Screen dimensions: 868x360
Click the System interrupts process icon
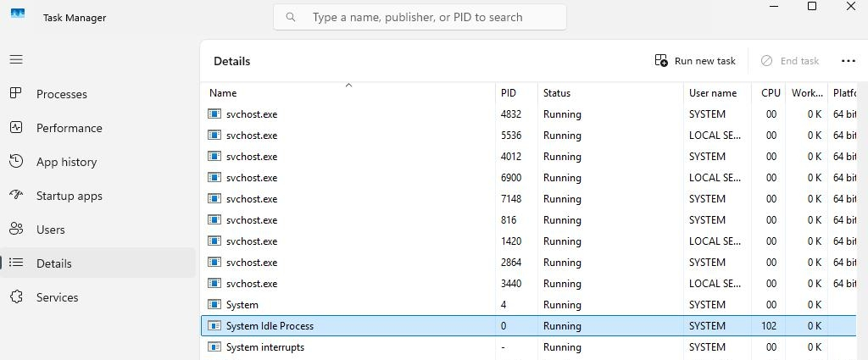tap(214, 347)
